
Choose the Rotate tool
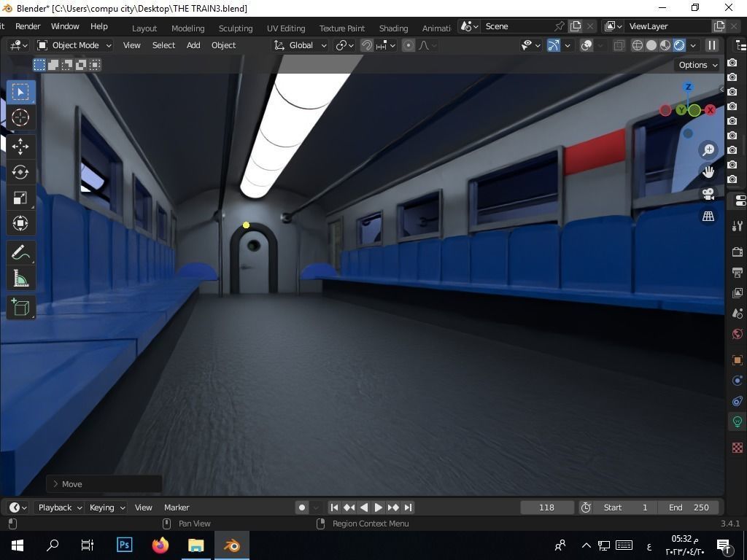point(20,172)
